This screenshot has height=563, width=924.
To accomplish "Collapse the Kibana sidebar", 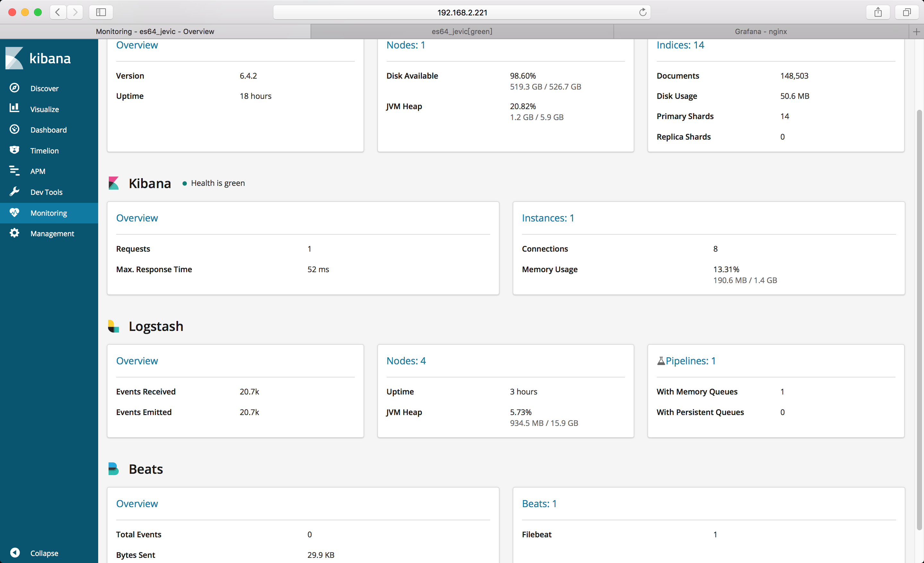I will pos(15,552).
